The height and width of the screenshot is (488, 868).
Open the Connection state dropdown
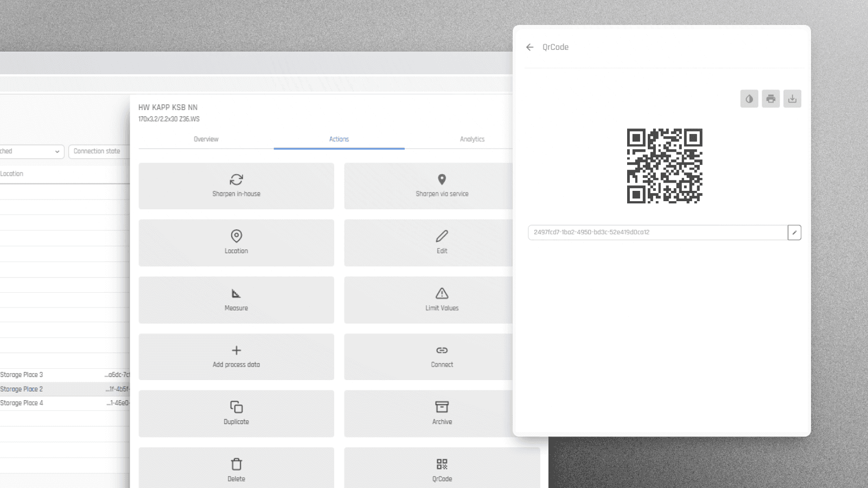tap(99, 151)
